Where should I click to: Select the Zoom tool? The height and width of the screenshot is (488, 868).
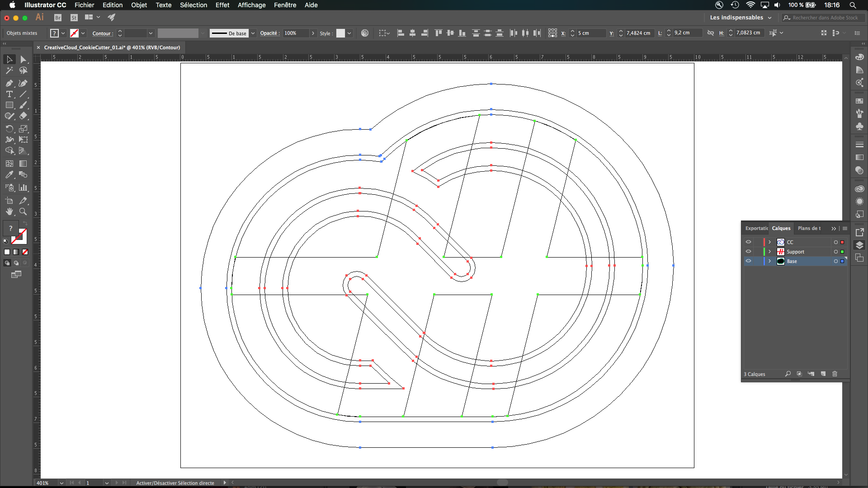pos(24,211)
